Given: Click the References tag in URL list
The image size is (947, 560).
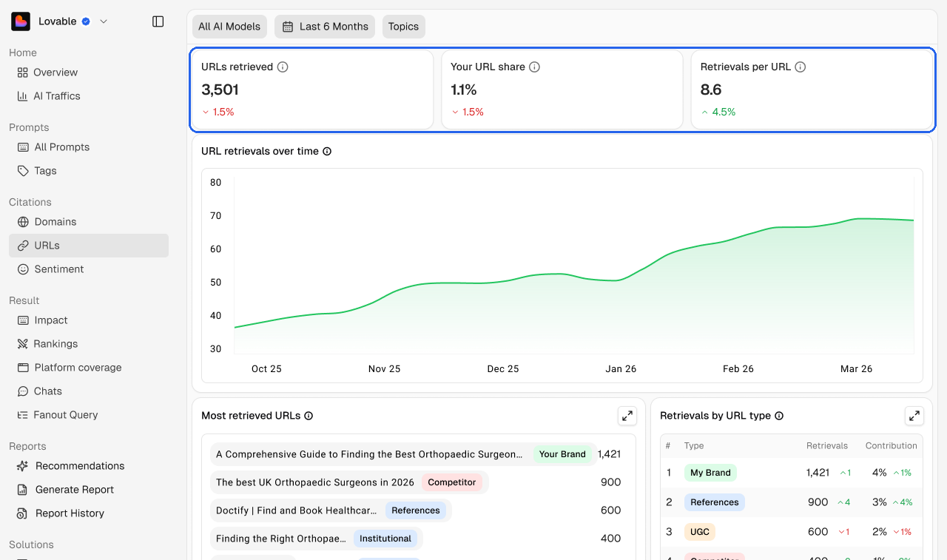Looking at the screenshot, I should click(416, 510).
